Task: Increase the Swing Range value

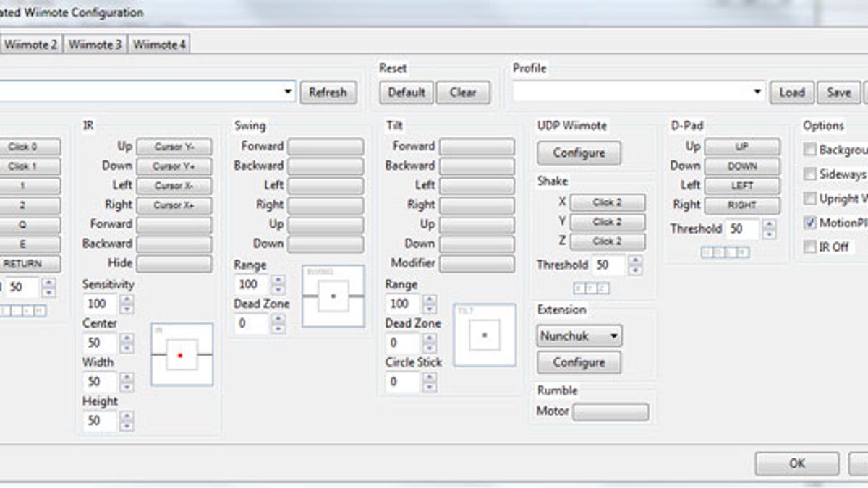Action: [278, 279]
